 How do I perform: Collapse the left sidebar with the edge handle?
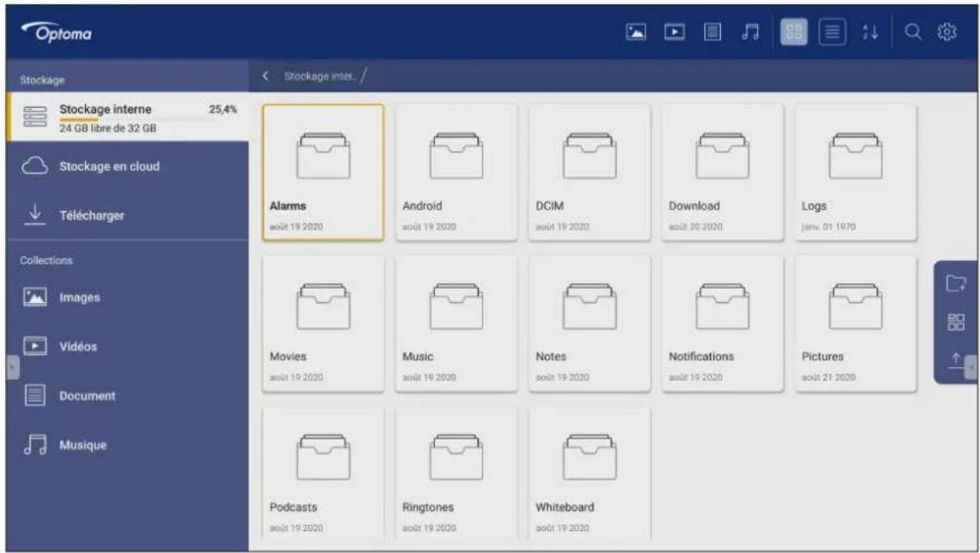pyautogui.click(x=11, y=368)
